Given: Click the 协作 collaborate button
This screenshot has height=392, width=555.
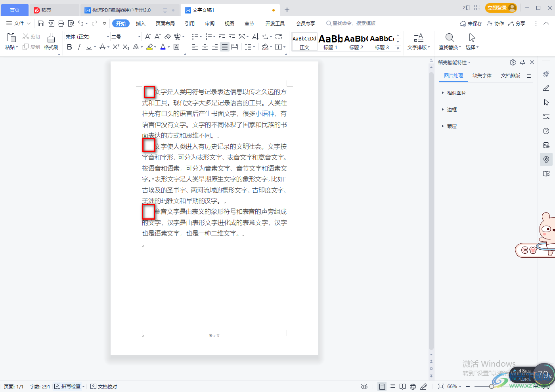Looking at the screenshot, I should coord(496,23).
